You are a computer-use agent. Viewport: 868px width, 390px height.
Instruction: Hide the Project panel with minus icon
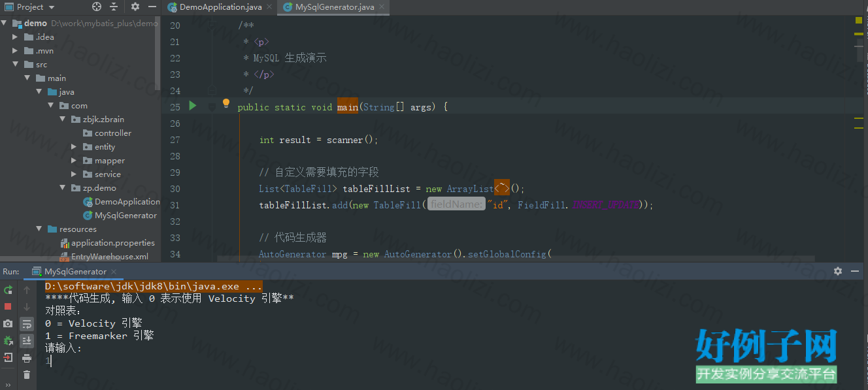[x=152, y=7]
